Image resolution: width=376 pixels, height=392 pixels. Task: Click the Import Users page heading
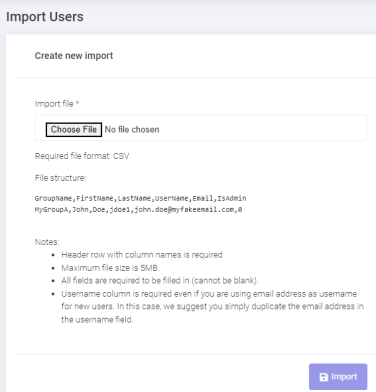pos(45,17)
